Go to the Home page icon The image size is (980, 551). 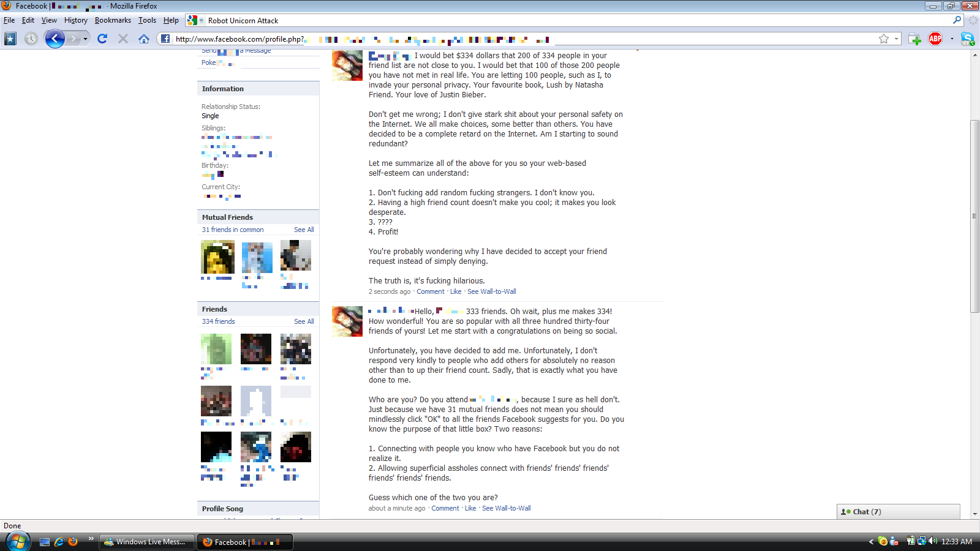(x=144, y=39)
